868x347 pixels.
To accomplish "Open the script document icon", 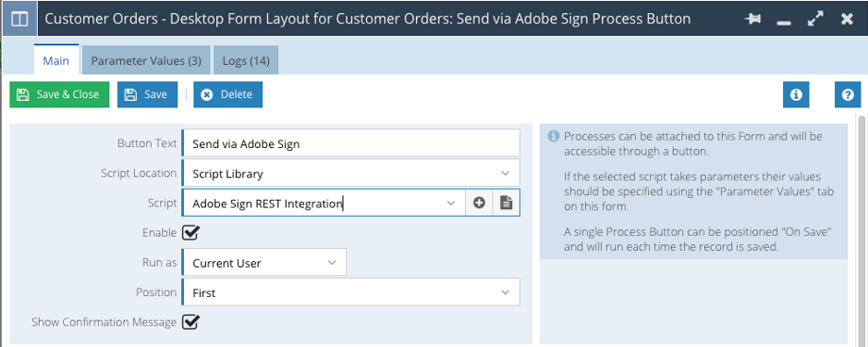I will click(506, 204).
